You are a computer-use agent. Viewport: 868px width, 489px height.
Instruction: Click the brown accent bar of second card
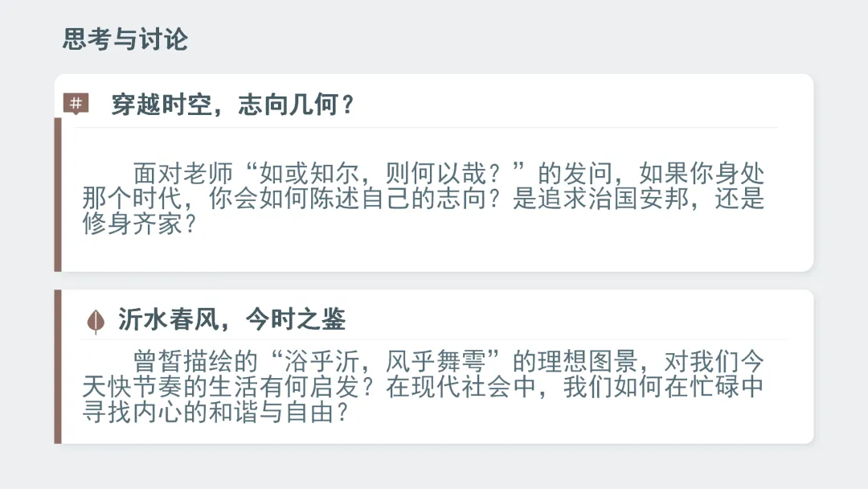click(58, 367)
